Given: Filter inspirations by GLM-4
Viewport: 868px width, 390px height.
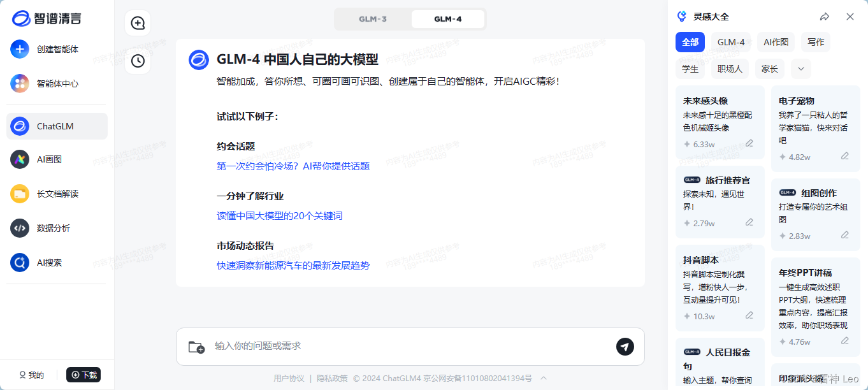Looking at the screenshot, I should click(x=731, y=42).
